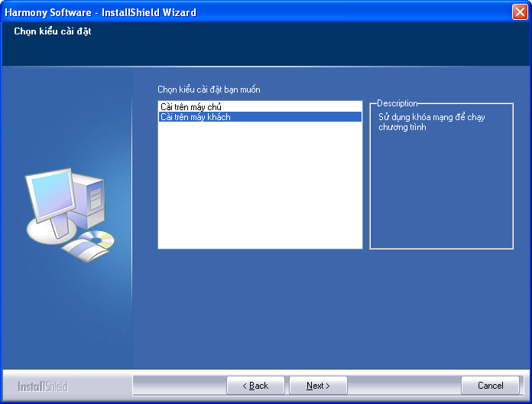532x404 pixels.
Task: Proceed with the Next button
Action: [318, 386]
